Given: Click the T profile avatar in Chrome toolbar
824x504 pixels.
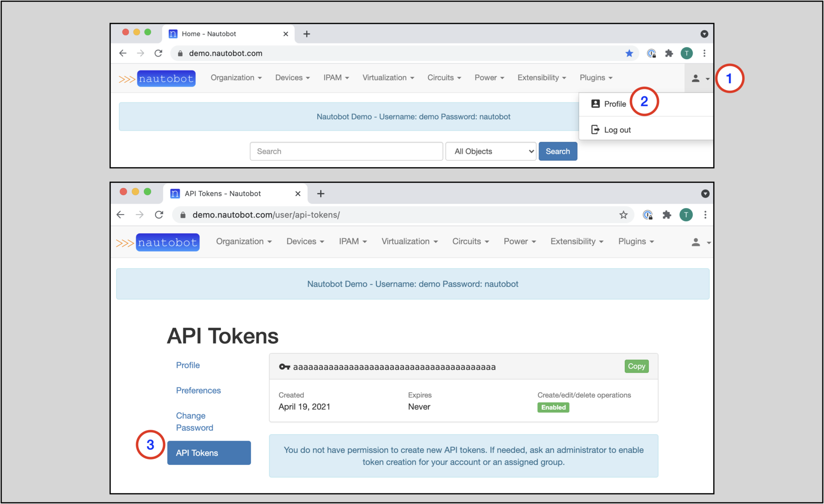Looking at the screenshot, I should pyautogui.click(x=687, y=53).
